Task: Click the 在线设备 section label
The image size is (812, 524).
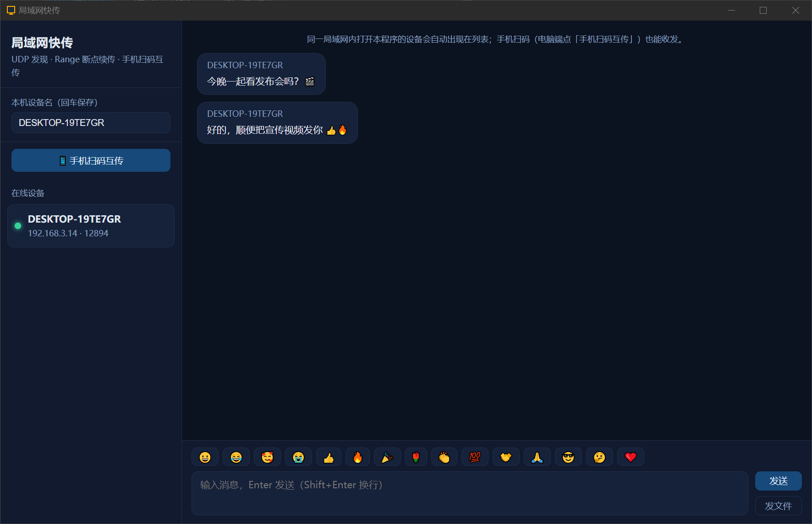Action: coord(28,193)
